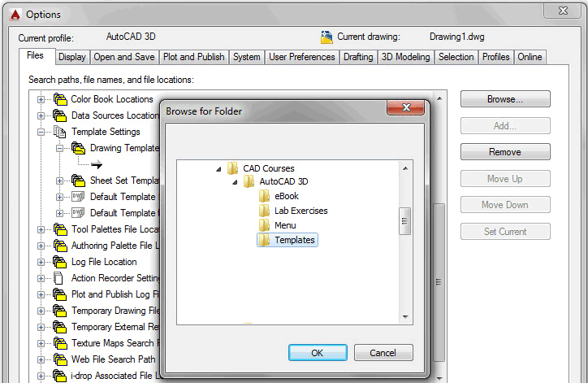Select the Lab Exercises folder icon
Image resolution: width=588 pixels, height=383 pixels.
[264, 211]
